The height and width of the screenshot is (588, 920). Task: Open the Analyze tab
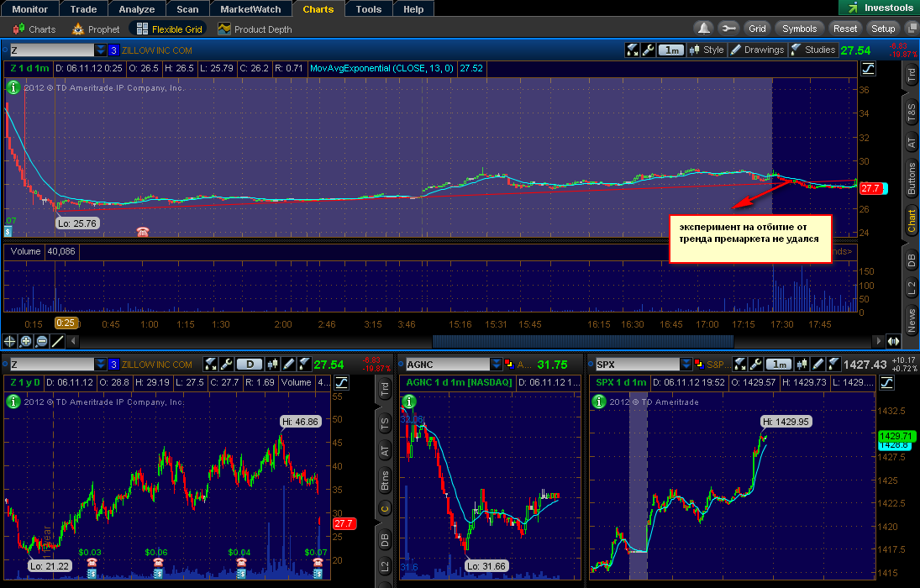click(137, 8)
